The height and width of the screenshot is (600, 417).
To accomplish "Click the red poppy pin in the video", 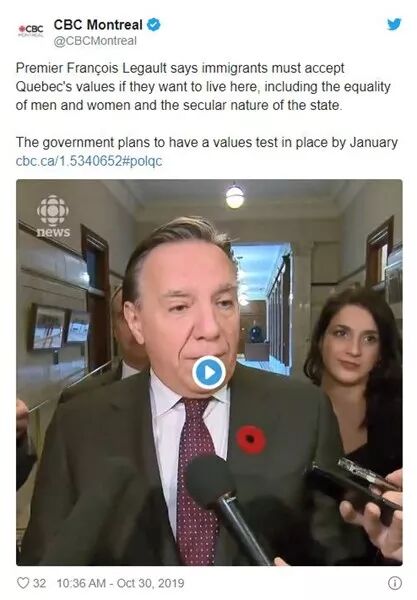I will (251, 439).
